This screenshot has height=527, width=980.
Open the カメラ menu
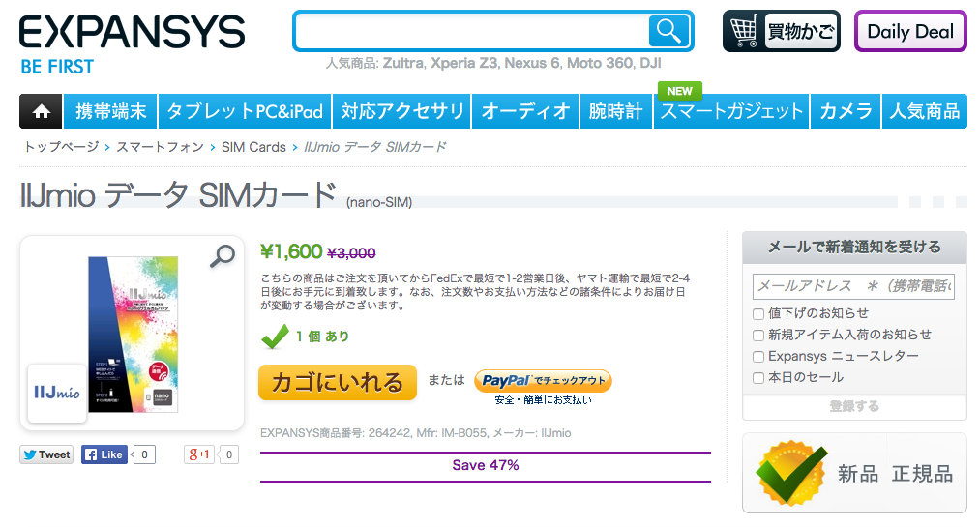pyautogui.click(x=846, y=111)
